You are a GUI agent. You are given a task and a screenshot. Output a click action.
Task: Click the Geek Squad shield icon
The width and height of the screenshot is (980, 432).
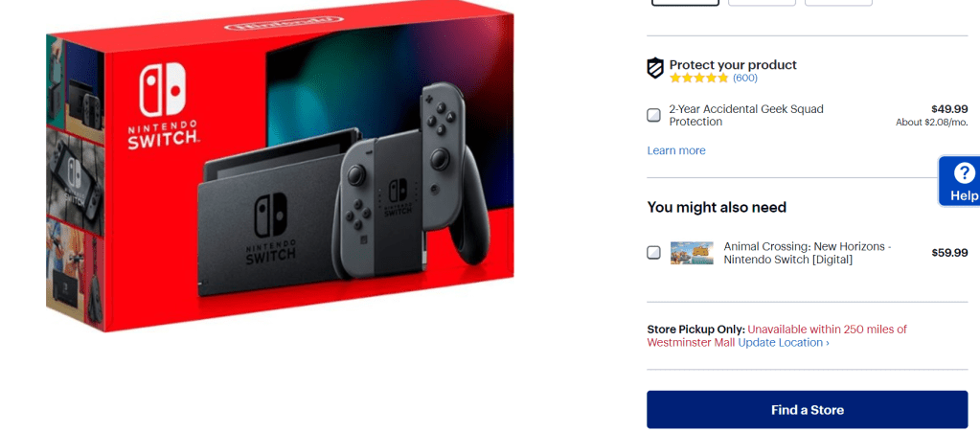[655, 68]
